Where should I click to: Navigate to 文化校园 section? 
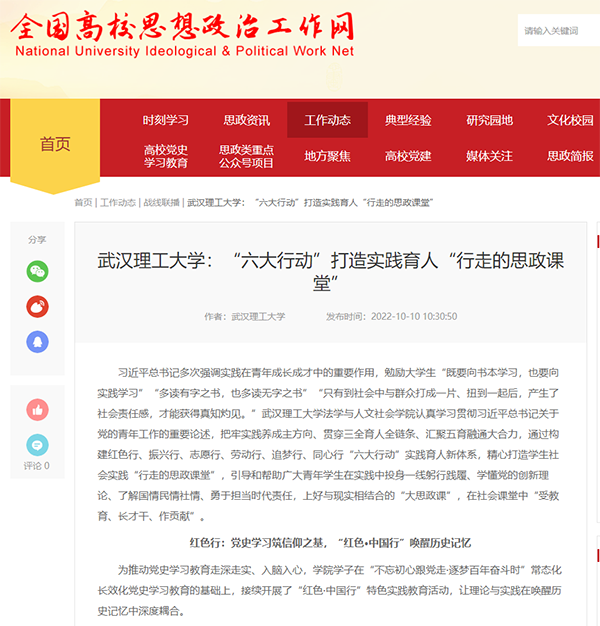[x=569, y=120]
